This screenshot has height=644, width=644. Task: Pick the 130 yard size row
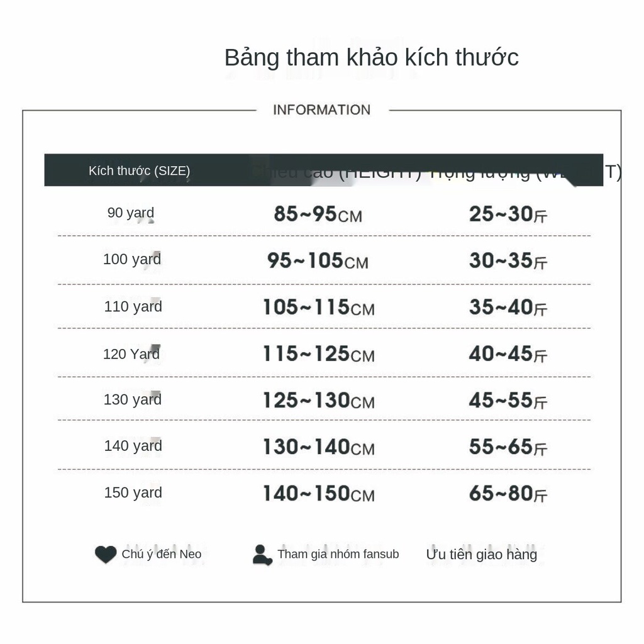click(132, 399)
